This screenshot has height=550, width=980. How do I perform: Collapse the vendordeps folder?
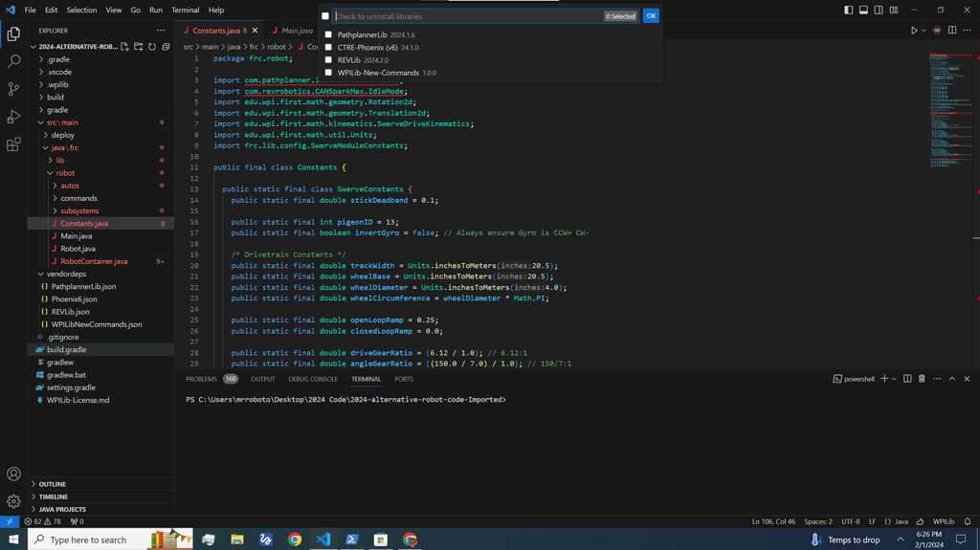(x=66, y=274)
